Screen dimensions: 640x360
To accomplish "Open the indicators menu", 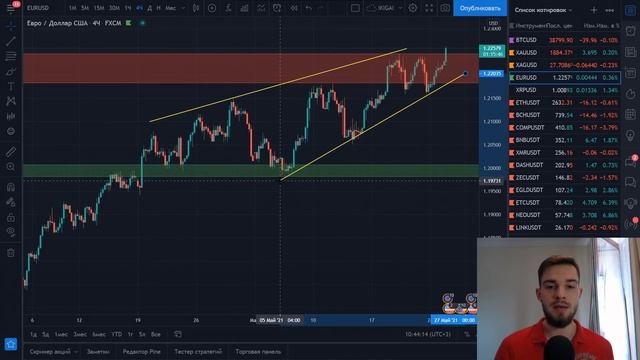I will click(x=228, y=8).
